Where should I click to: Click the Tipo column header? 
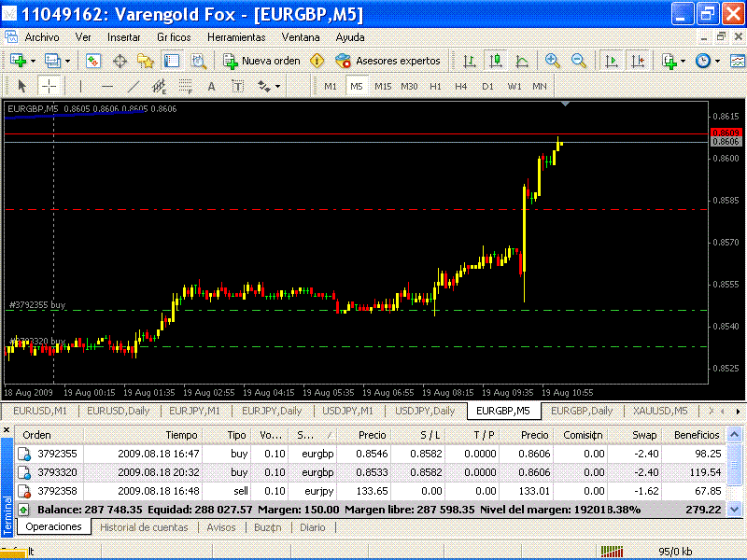point(227,435)
